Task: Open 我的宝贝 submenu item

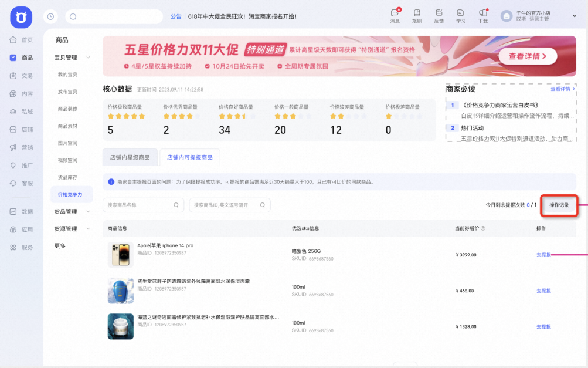Action: (x=67, y=75)
